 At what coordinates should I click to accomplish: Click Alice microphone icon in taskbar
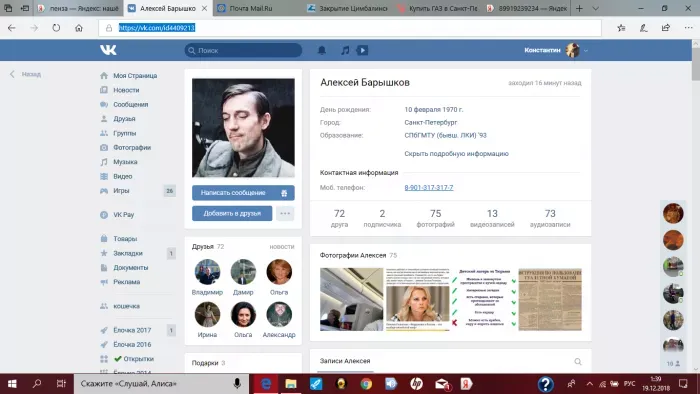237,384
